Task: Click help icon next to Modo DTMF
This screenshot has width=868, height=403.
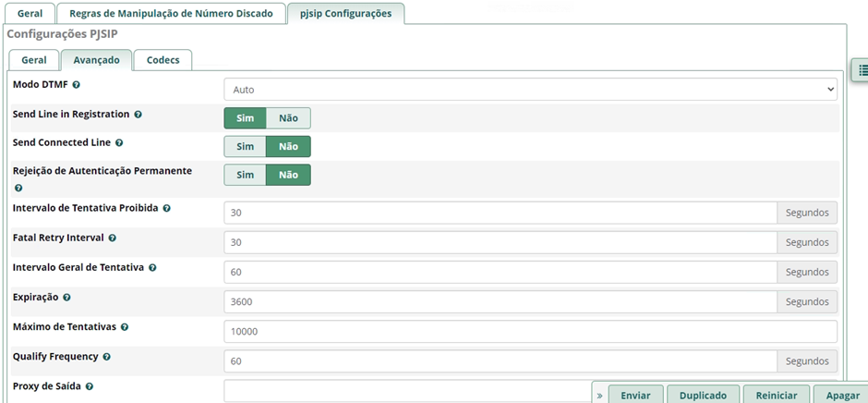Action: (76, 85)
